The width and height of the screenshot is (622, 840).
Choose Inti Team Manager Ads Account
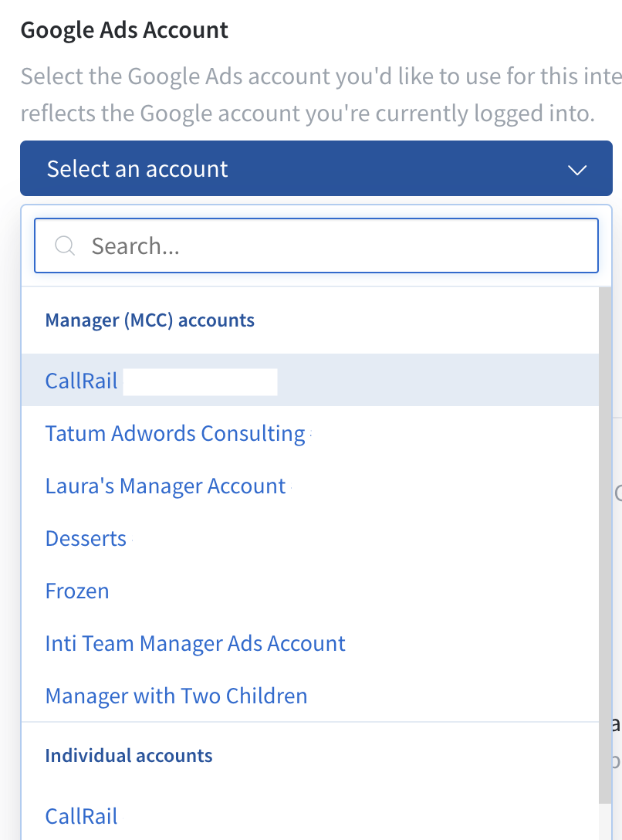coord(310,643)
